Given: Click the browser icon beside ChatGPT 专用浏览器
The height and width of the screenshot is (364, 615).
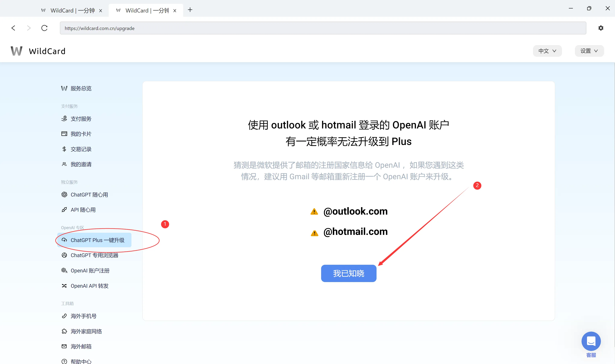Looking at the screenshot, I should point(64,255).
